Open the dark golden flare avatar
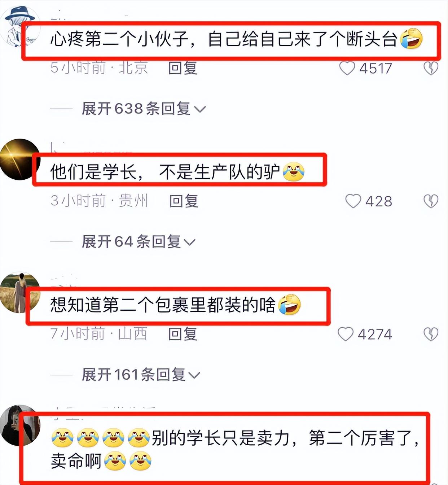 19,159
